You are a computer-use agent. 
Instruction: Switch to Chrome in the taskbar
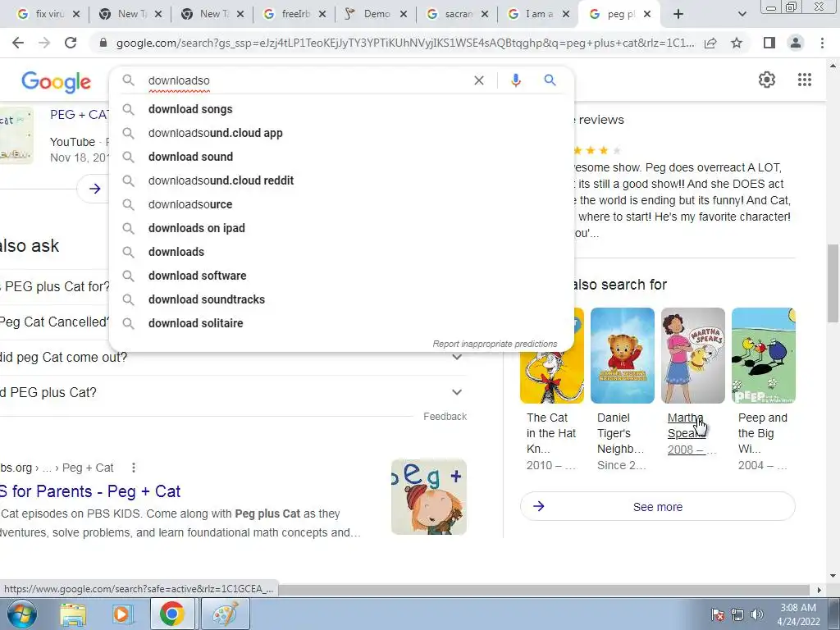tap(171, 614)
